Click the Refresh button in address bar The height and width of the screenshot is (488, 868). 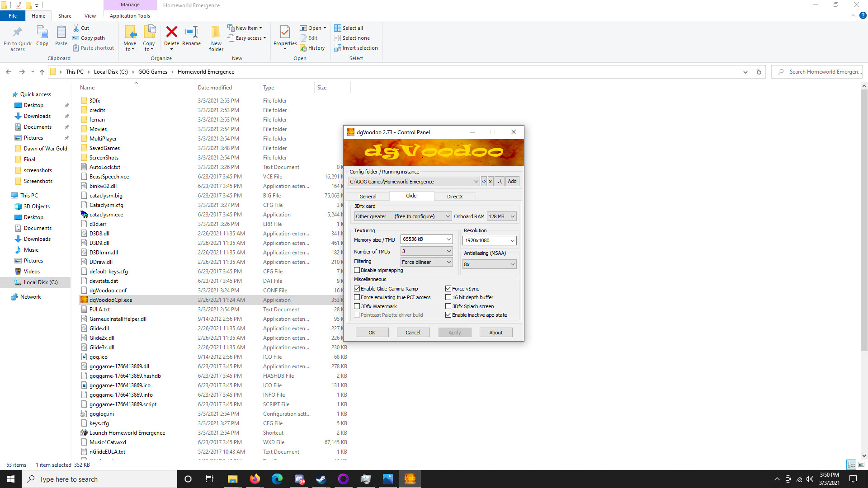759,72
